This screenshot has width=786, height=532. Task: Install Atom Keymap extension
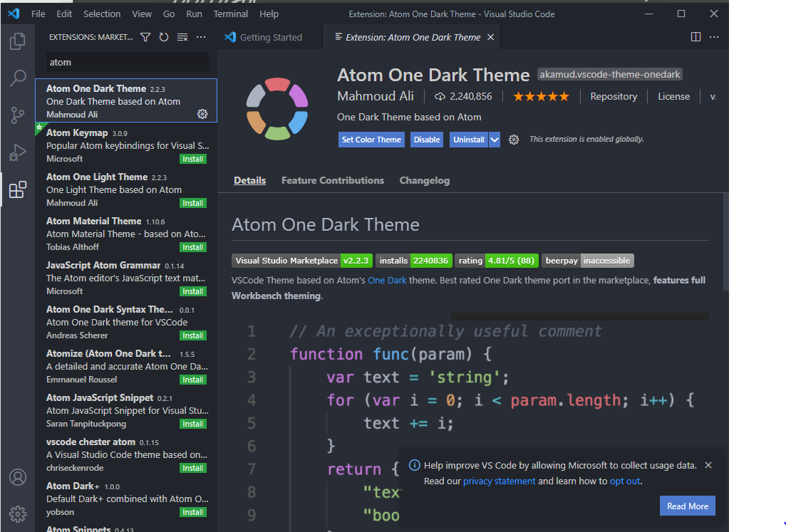click(x=193, y=159)
